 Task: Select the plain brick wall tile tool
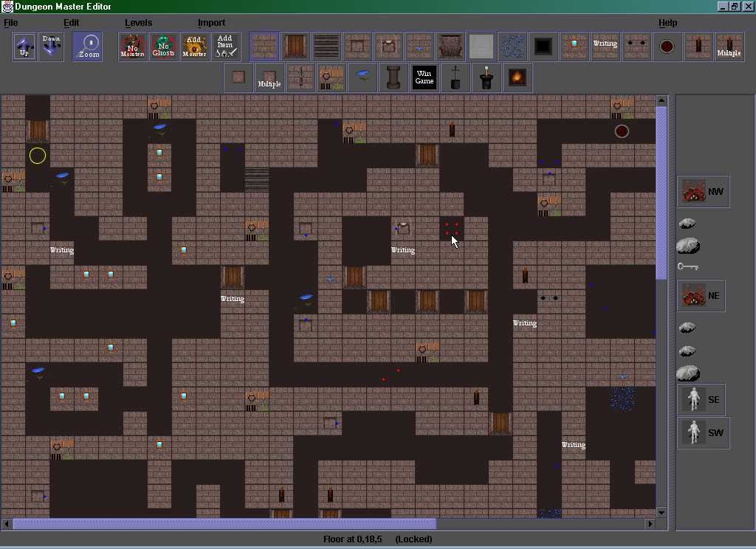coord(264,46)
